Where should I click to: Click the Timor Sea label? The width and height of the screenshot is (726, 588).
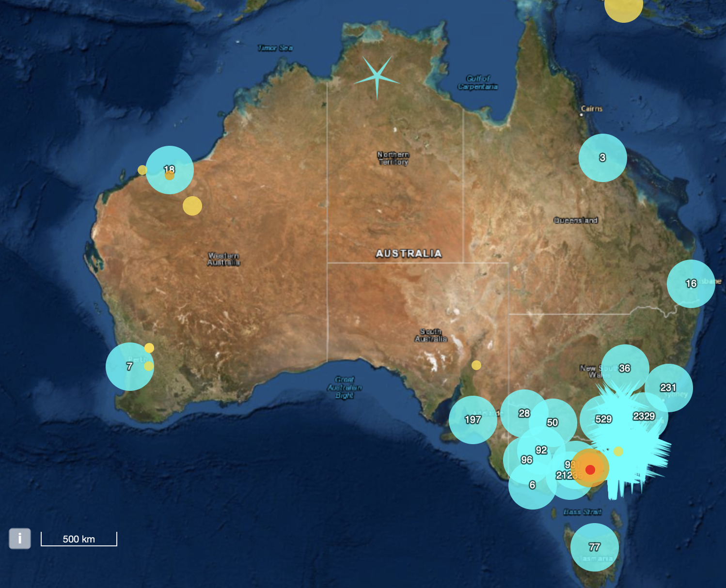[275, 48]
